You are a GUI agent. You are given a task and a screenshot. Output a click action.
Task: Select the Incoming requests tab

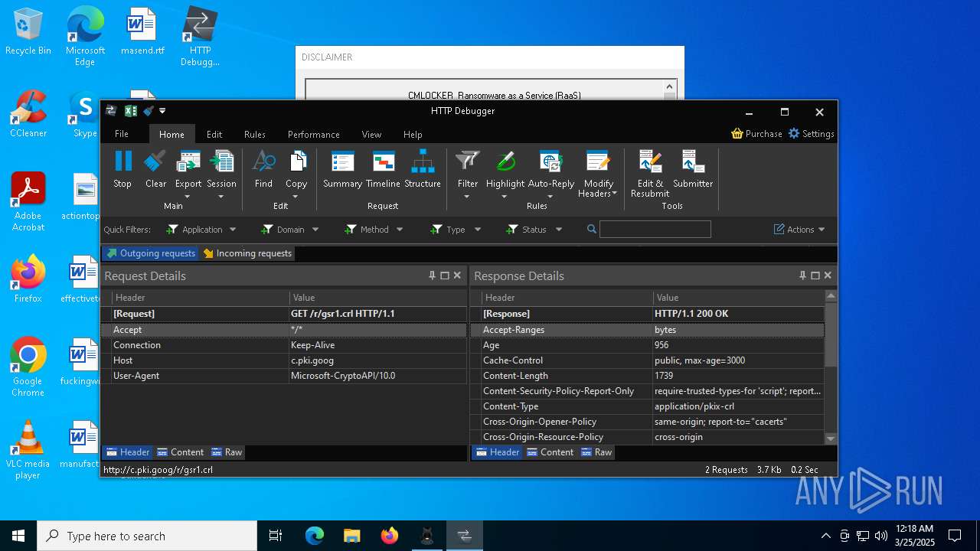(x=247, y=253)
